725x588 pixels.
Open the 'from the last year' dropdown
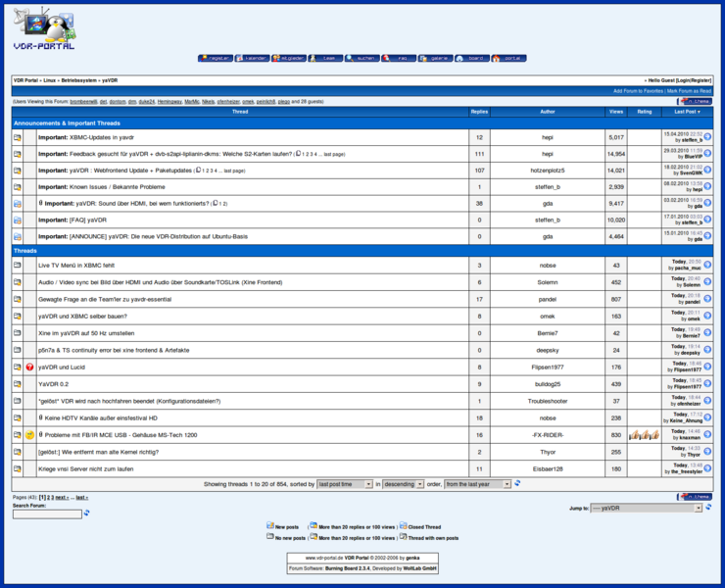pyautogui.click(x=478, y=484)
